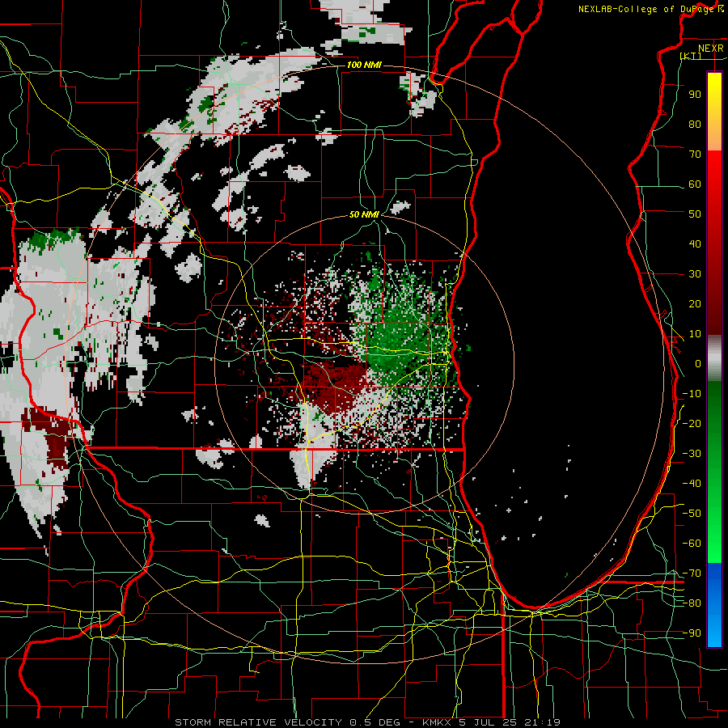Click the "-60" value on velocity scale

(692, 544)
